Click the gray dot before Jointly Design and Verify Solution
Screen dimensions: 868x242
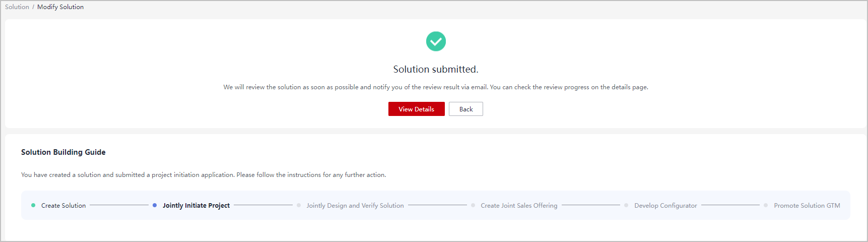299,205
